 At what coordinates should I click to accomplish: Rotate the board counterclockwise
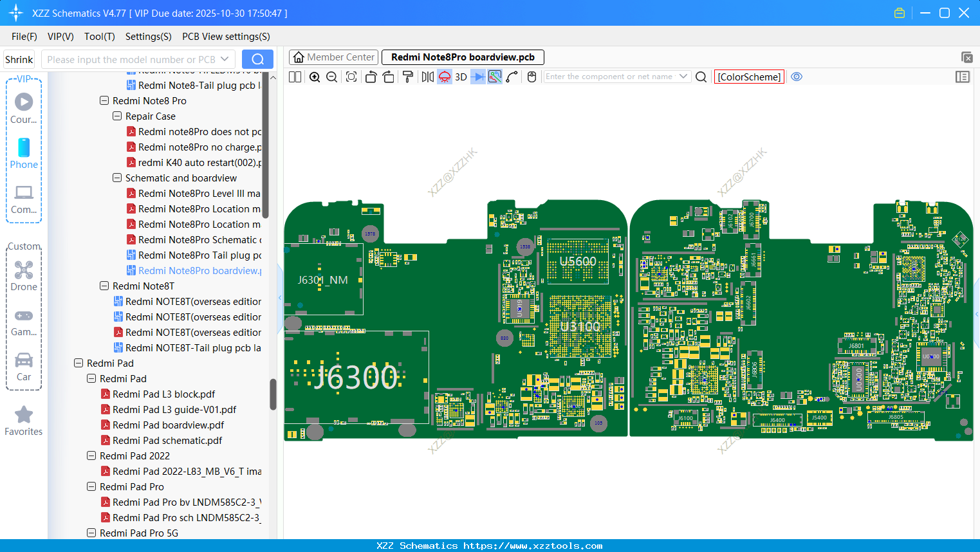coord(371,77)
